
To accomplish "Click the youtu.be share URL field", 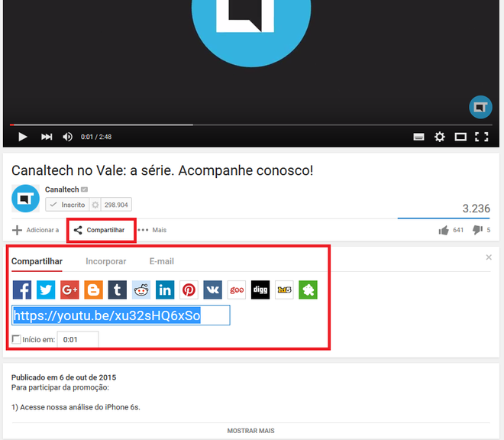I will pyautogui.click(x=121, y=315).
